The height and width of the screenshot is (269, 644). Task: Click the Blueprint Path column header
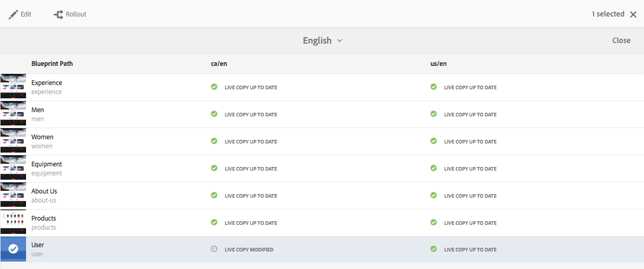click(x=52, y=64)
